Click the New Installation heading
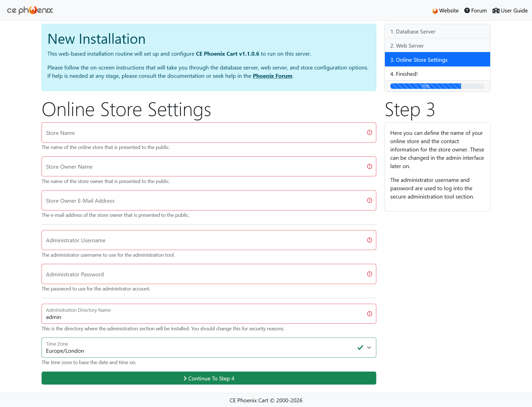This screenshot has width=532, height=407. [96, 39]
